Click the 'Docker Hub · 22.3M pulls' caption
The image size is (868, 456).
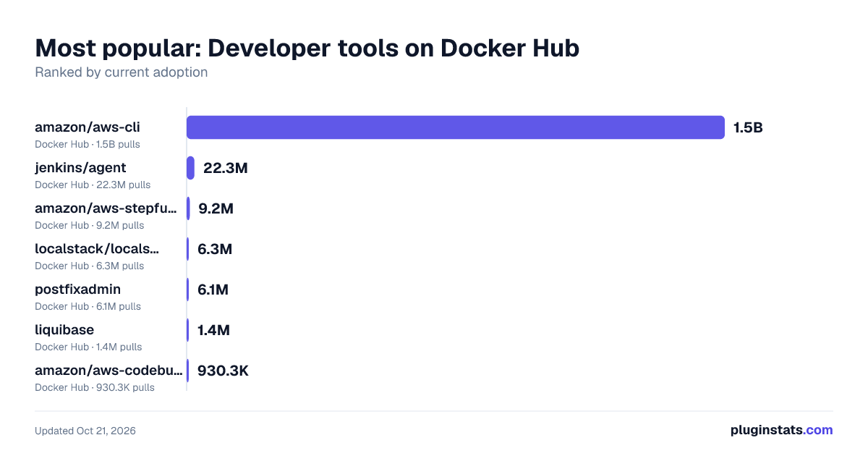point(93,185)
